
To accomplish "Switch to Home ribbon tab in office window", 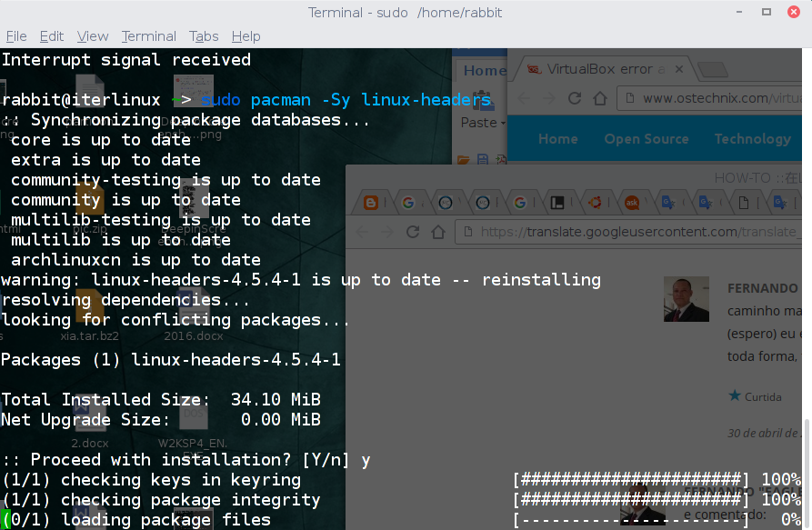I will [x=485, y=70].
